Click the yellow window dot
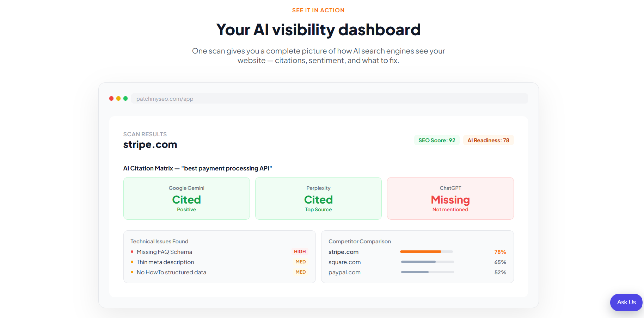This screenshot has height=318, width=644. click(118, 99)
